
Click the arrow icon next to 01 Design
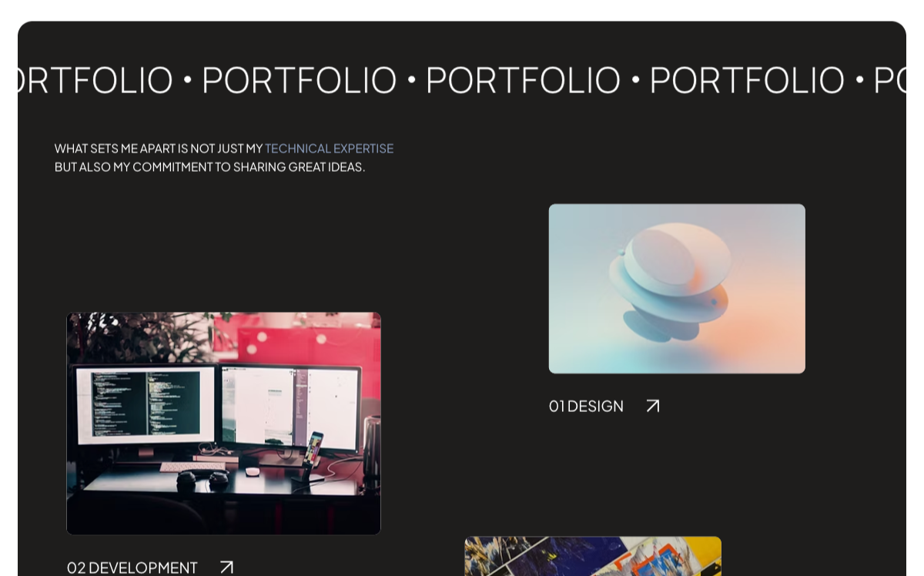(x=653, y=406)
